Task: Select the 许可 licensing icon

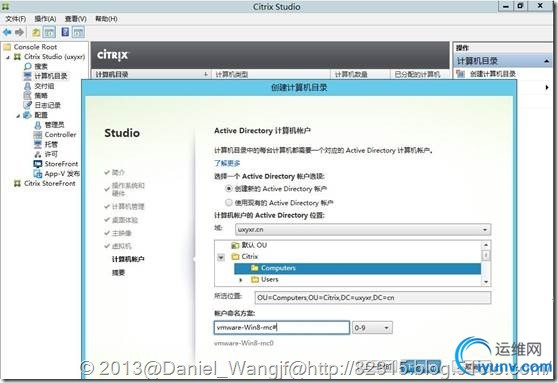Action: [x=38, y=154]
